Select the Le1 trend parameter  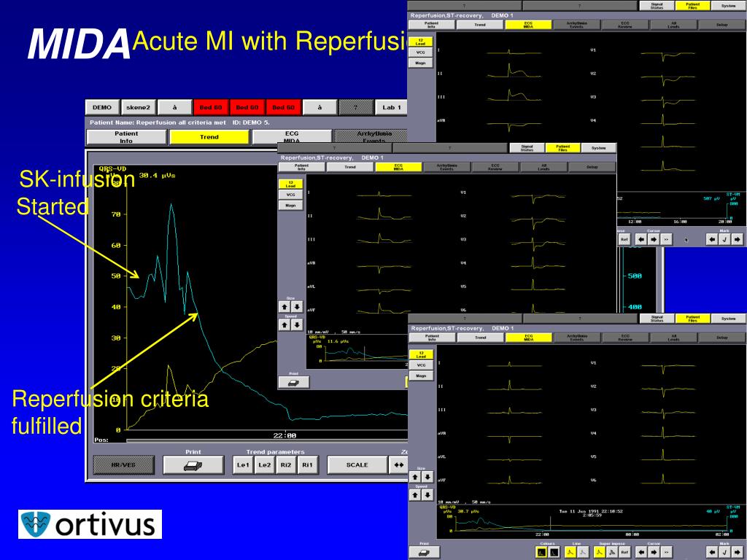[x=243, y=465]
